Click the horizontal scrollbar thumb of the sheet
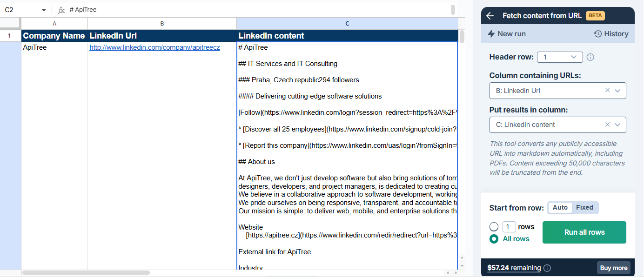 pyautogui.click(x=86, y=273)
